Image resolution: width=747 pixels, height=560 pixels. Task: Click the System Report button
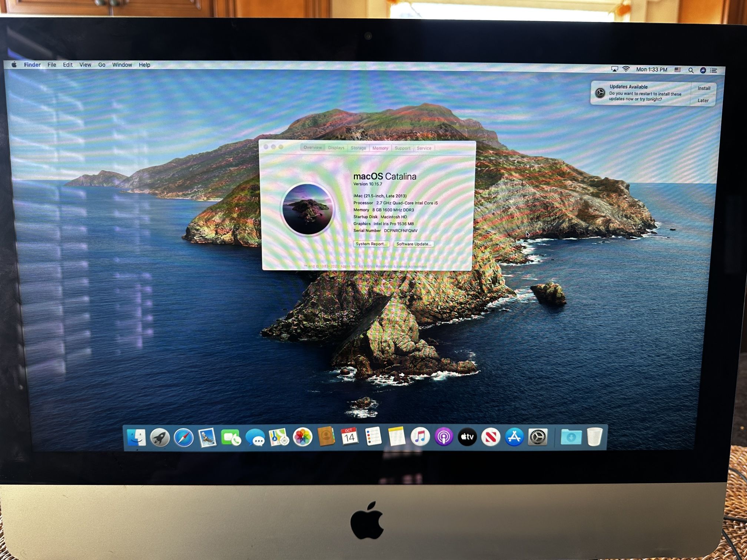[371, 244]
